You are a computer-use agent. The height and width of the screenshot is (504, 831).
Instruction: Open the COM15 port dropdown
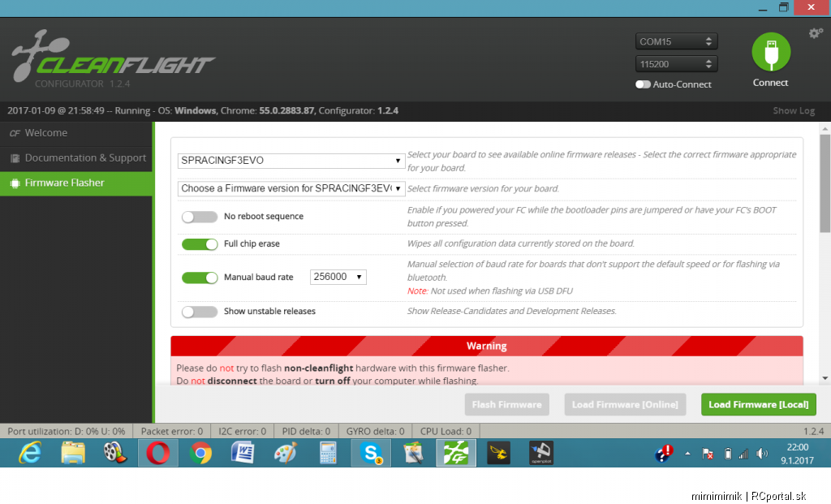[676, 41]
